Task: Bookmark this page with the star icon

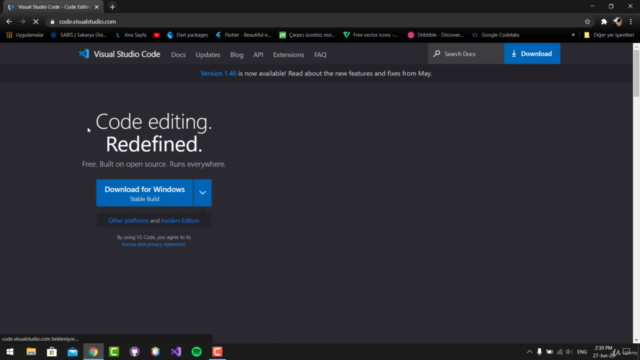Action: click(587, 22)
